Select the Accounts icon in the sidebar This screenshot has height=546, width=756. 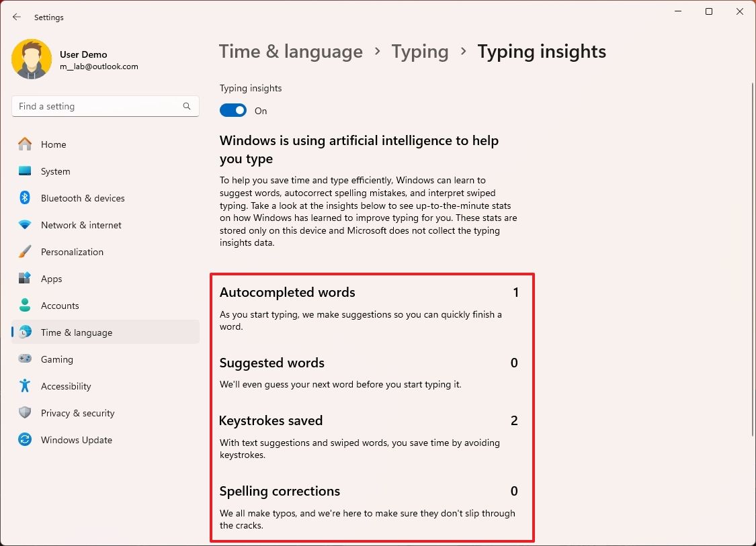coord(27,306)
